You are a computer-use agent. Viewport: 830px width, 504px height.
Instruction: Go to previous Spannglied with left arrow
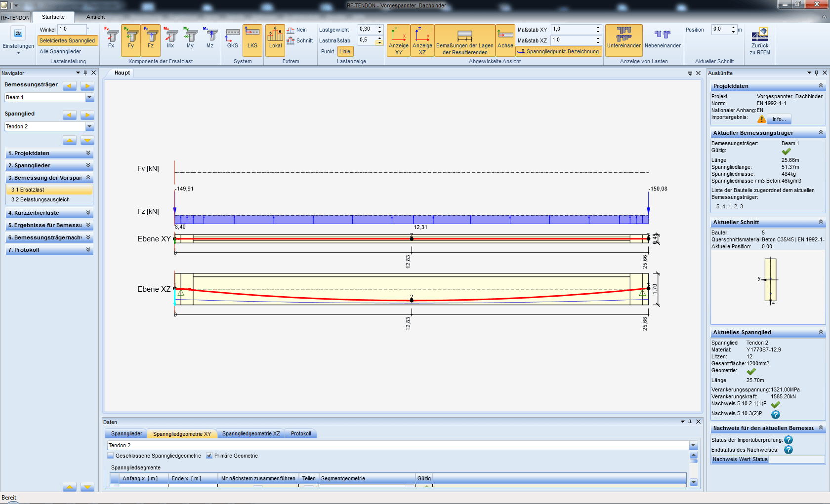[70, 115]
